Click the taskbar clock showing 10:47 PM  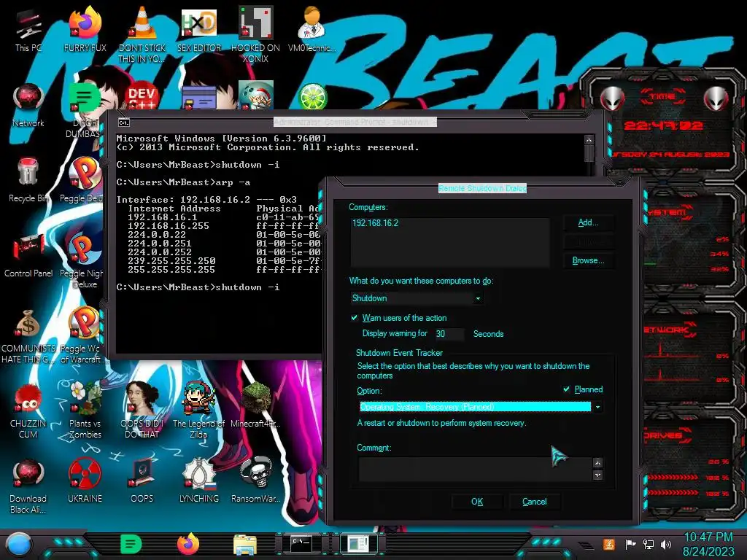708,544
